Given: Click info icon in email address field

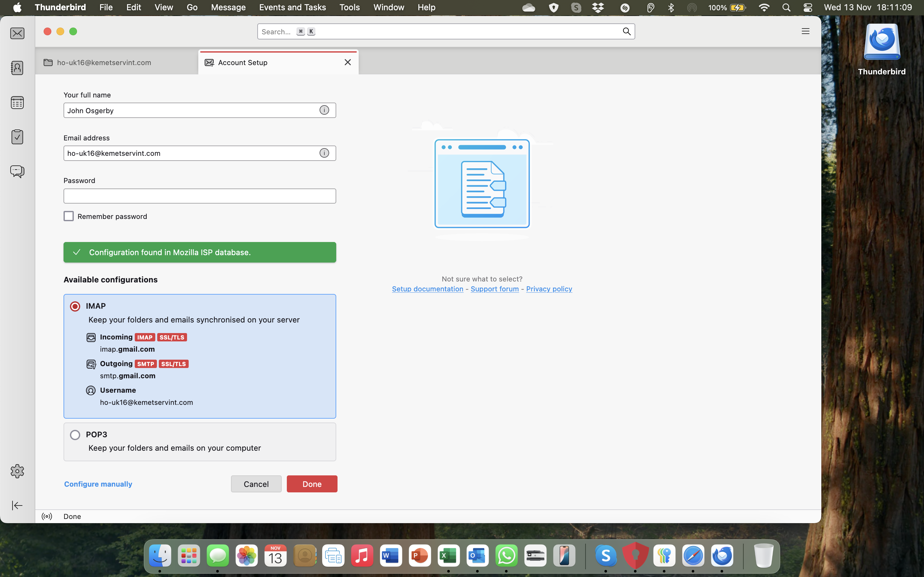Looking at the screenshot, I should 324,153.
